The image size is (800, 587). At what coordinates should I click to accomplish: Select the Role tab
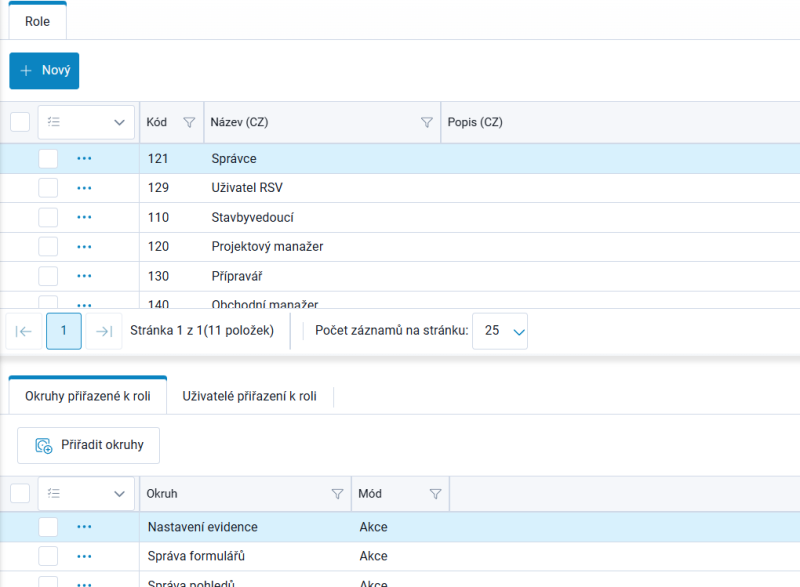point(37,21)
